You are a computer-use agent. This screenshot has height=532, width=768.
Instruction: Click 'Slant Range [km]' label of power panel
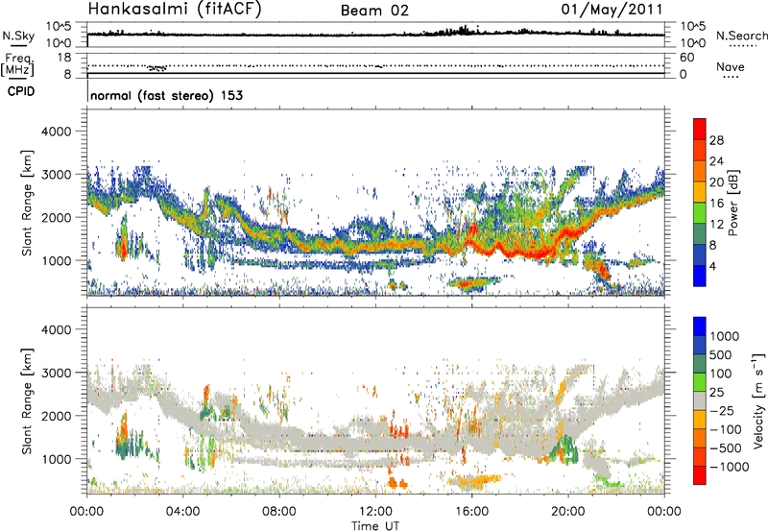27,203
